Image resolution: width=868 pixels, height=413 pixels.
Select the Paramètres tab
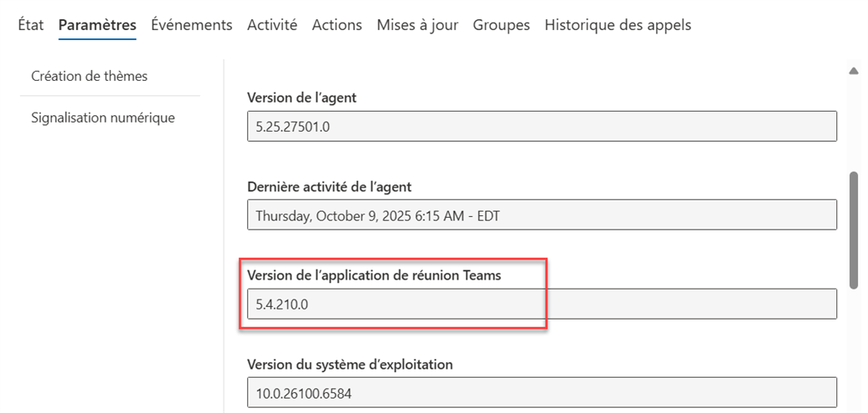97,25
